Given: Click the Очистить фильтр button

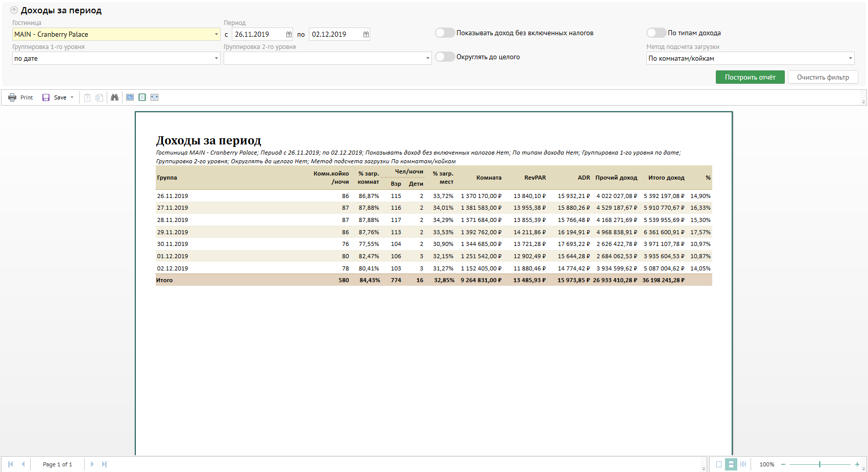Looking at the screenshot, I should [823, 77].
